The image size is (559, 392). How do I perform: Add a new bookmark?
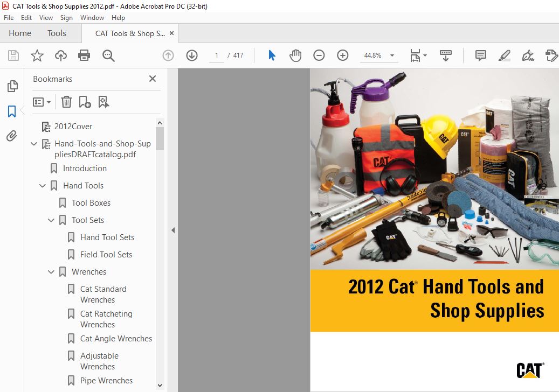click(85, 102)
